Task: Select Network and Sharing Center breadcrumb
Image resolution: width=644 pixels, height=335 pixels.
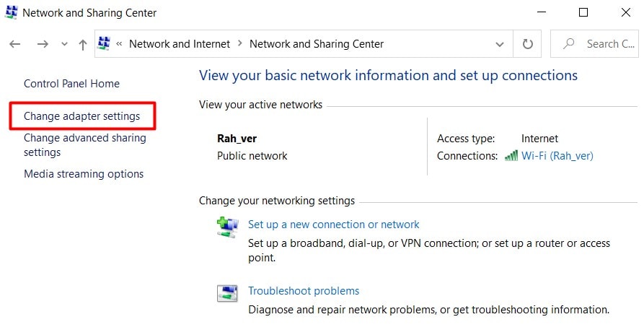Action: [317, 44]
